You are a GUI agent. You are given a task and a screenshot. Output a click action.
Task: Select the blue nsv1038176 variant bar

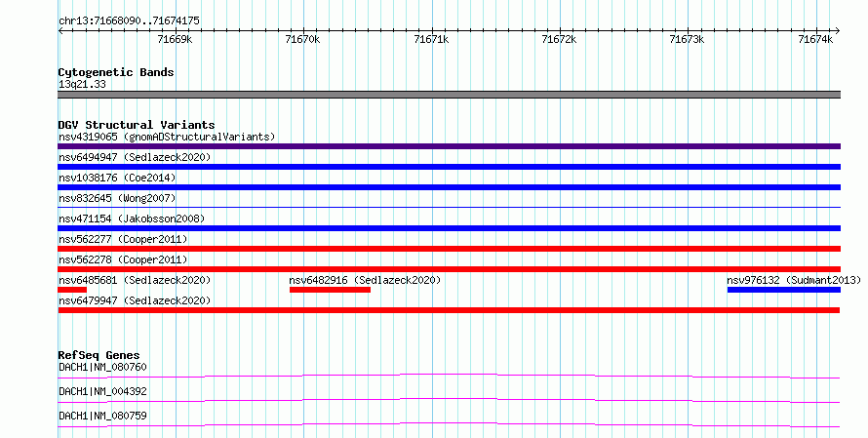click(449, 187)
